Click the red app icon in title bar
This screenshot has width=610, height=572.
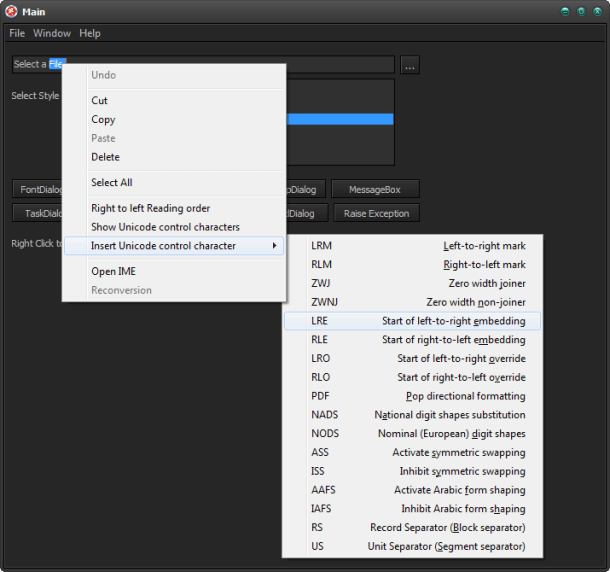11,11
